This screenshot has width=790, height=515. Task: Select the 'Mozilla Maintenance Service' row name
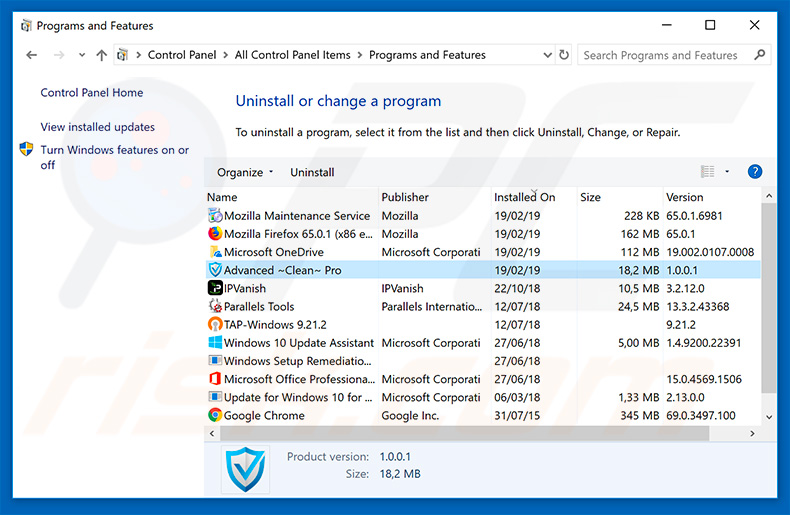point(297,216)
